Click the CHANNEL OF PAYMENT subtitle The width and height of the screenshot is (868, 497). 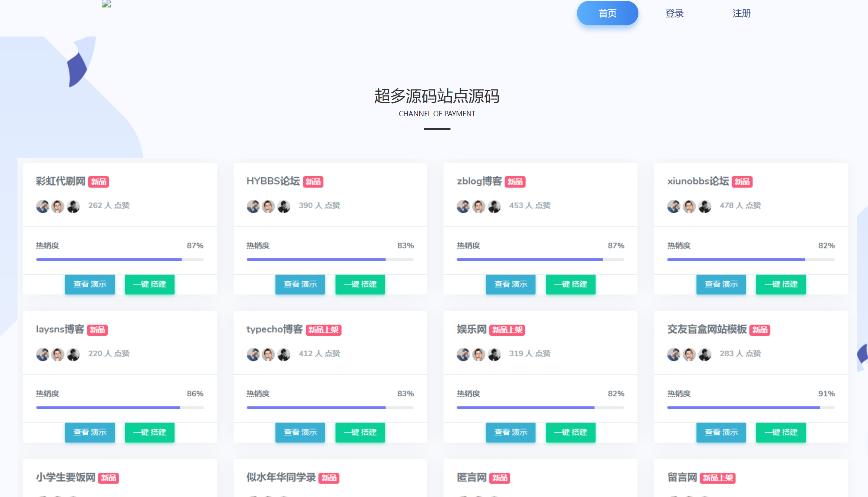pos(437,114)
